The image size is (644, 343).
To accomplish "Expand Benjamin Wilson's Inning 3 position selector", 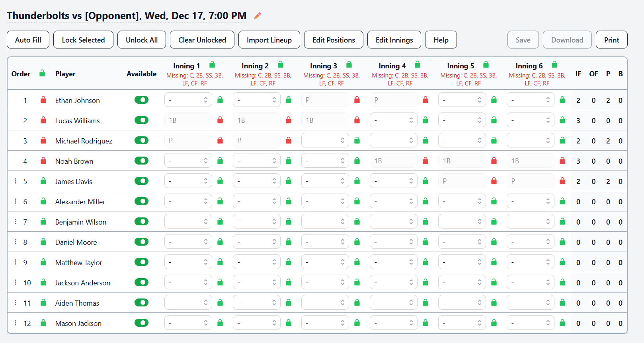I will (x=325, y=222).
